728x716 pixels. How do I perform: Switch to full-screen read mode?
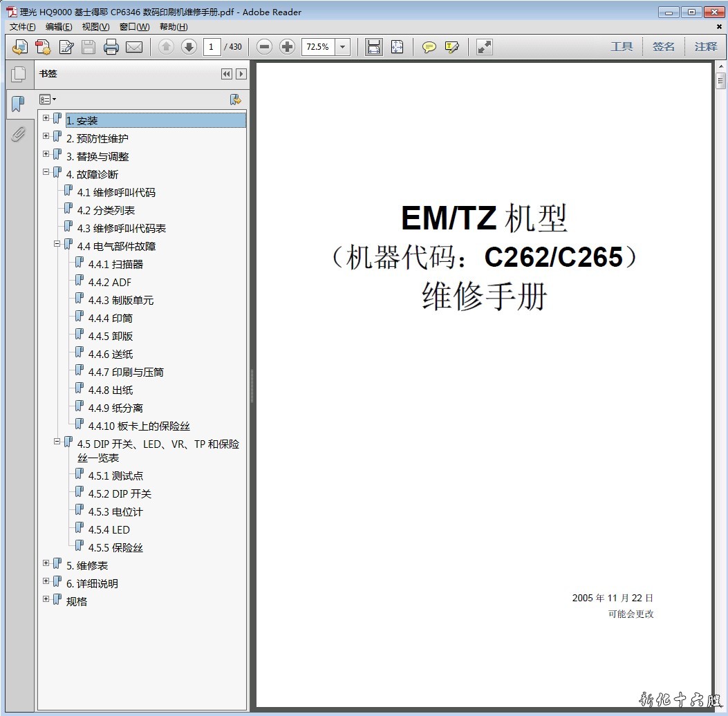click(485, 47)
